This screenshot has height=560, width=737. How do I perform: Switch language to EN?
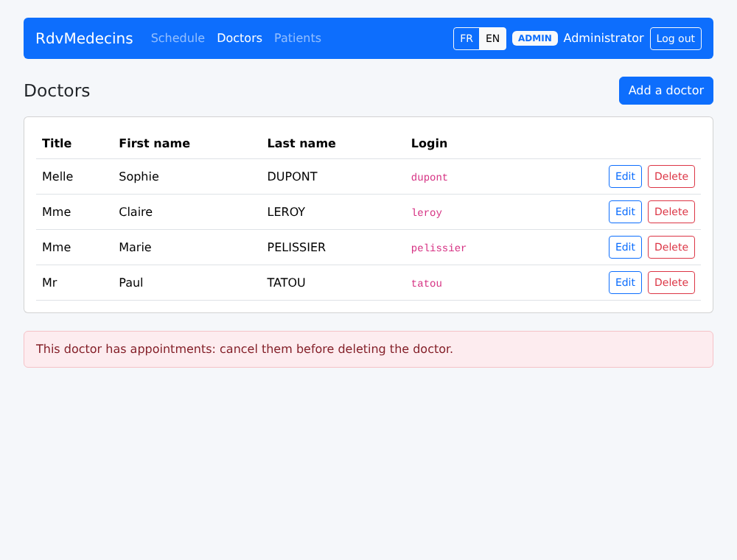[492, 38]
